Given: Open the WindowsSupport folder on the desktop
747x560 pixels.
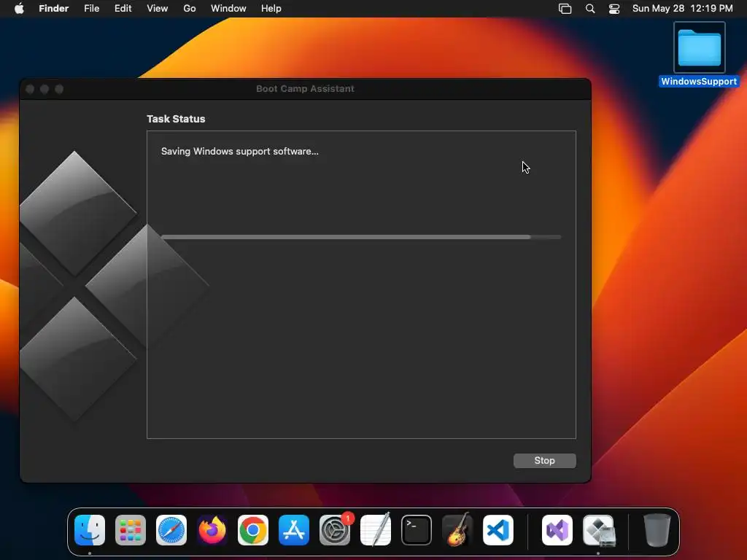Looking at the screenshot, I should [699, 47].
